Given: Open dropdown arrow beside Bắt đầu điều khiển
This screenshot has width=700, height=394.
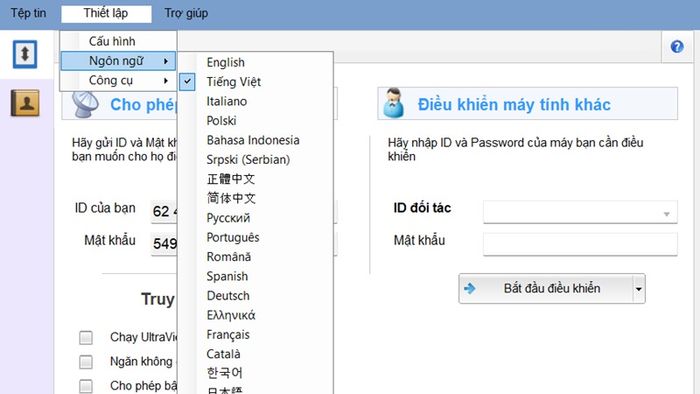Looking at the screenshot, I should [639, 289].
